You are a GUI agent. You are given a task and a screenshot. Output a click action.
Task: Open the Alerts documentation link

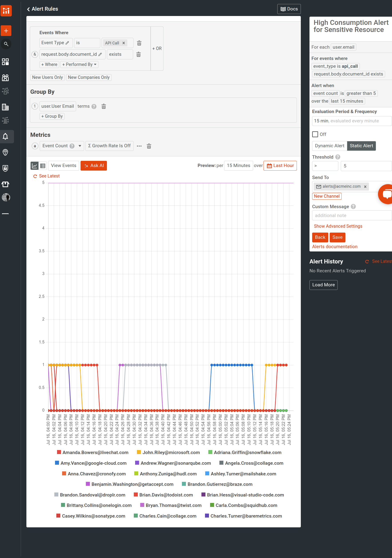[335, 246]
